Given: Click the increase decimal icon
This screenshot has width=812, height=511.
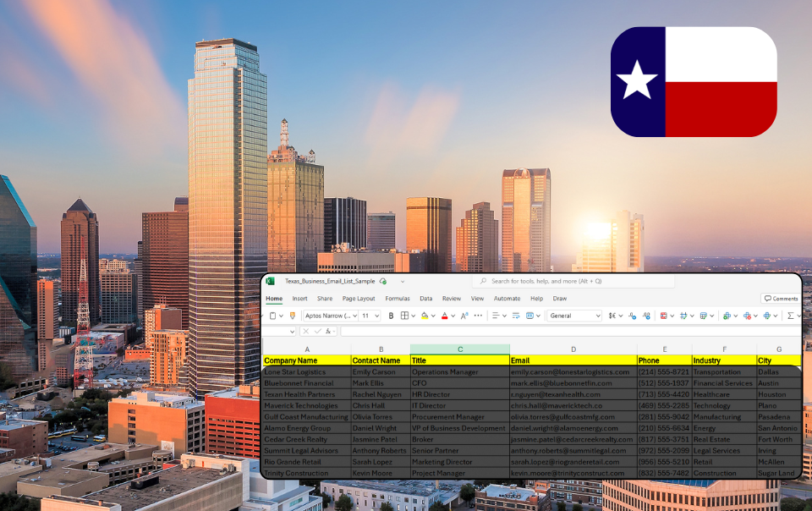Looking at the screenshot, I should 632,316.
